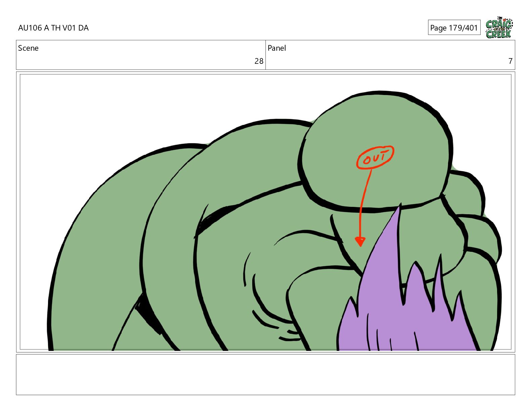Click the empty notes box below the storyboard

(265, 374)
